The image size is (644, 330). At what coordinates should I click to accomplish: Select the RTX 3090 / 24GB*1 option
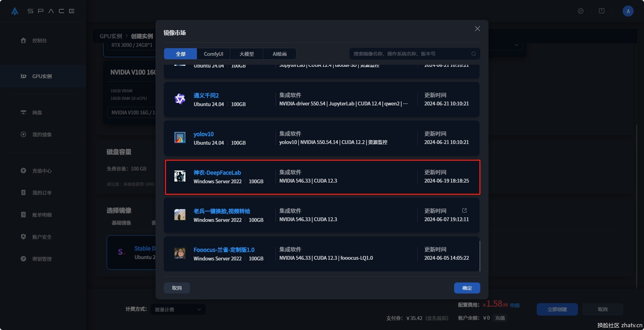(x=132, y=45)
